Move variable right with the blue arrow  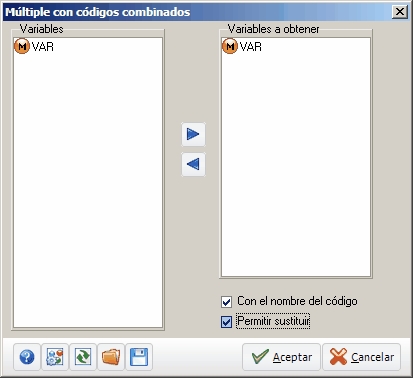(x=193, y=134)
